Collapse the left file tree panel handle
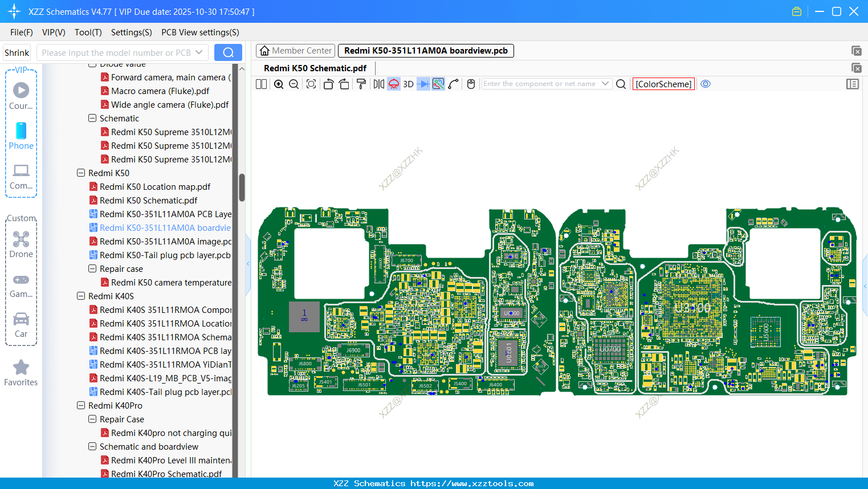 click(x=248, y=264)
